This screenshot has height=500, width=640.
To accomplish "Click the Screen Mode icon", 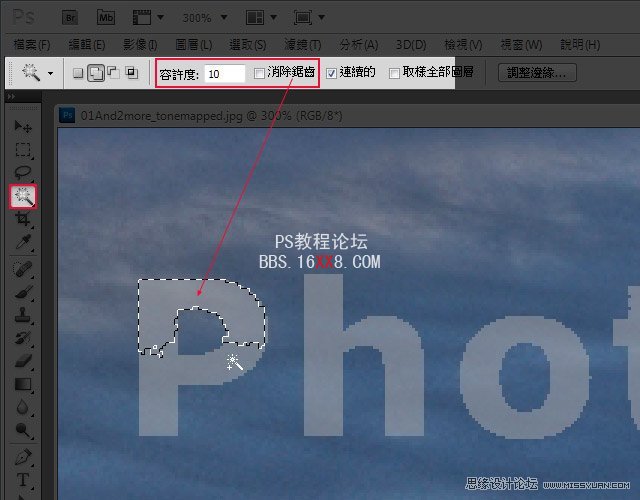I will tap(302, 18).
